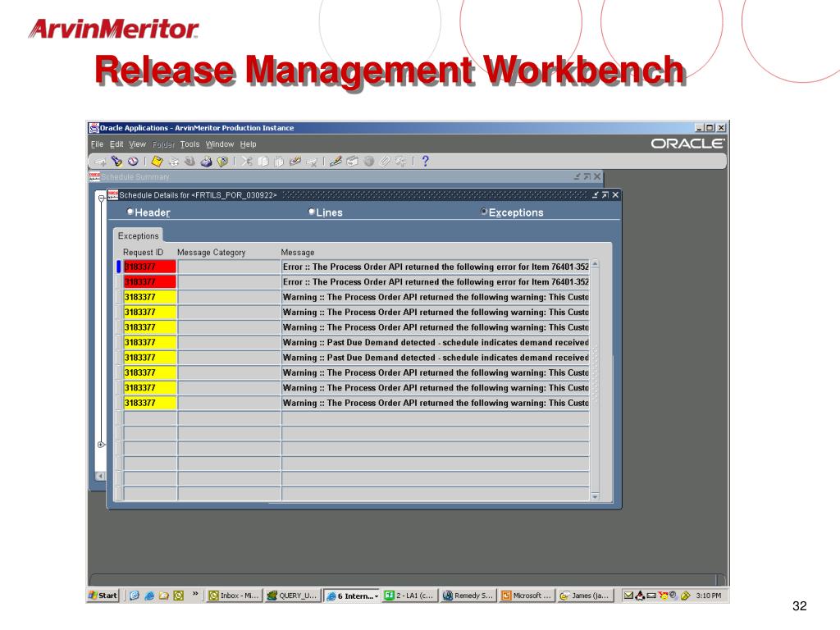Click the yellow Save diskette icon
Viewport: 840px width, 630px height.
tap(157, 162)
